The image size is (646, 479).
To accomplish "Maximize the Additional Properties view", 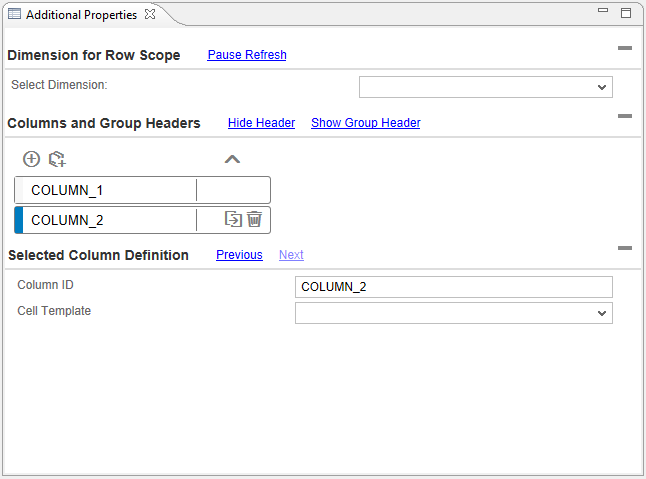I will point(626,13).
